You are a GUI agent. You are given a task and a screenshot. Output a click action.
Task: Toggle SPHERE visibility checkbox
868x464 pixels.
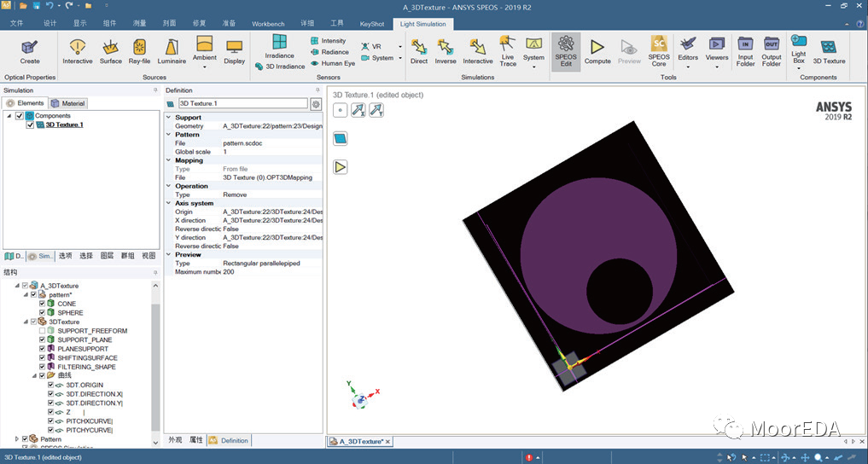point(42,312)
